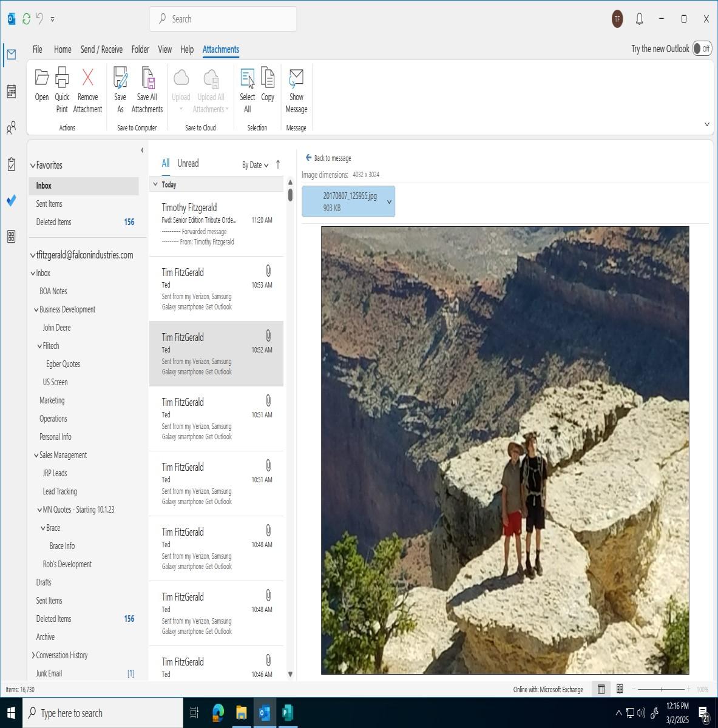This screenshot has height=728, width=718.
Task: Expand the Conversation History folder
Action: (x=33, y=655)
